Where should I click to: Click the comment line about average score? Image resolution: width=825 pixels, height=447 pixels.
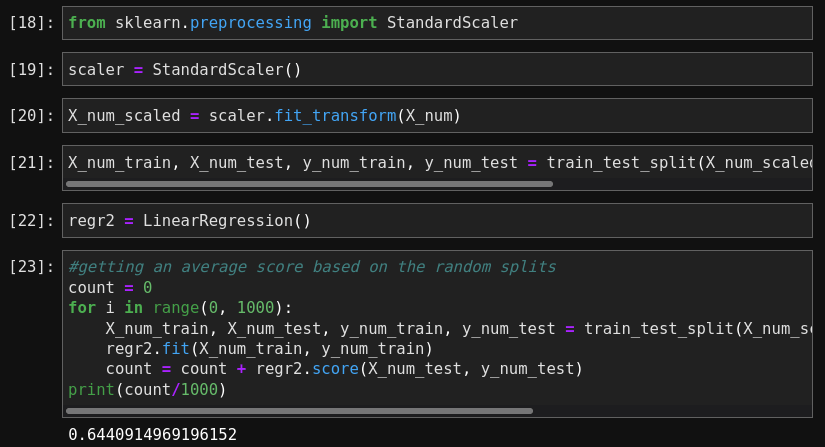(311, 267)
